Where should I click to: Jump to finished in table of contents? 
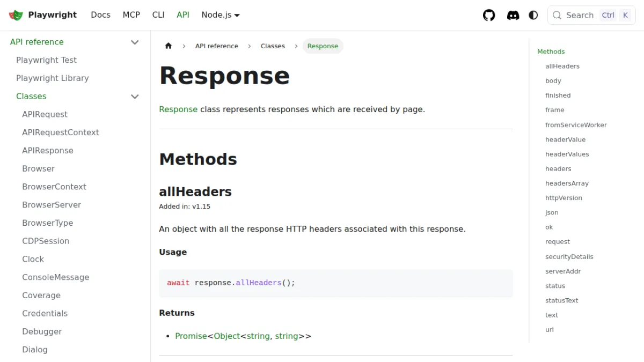point(558,95)
